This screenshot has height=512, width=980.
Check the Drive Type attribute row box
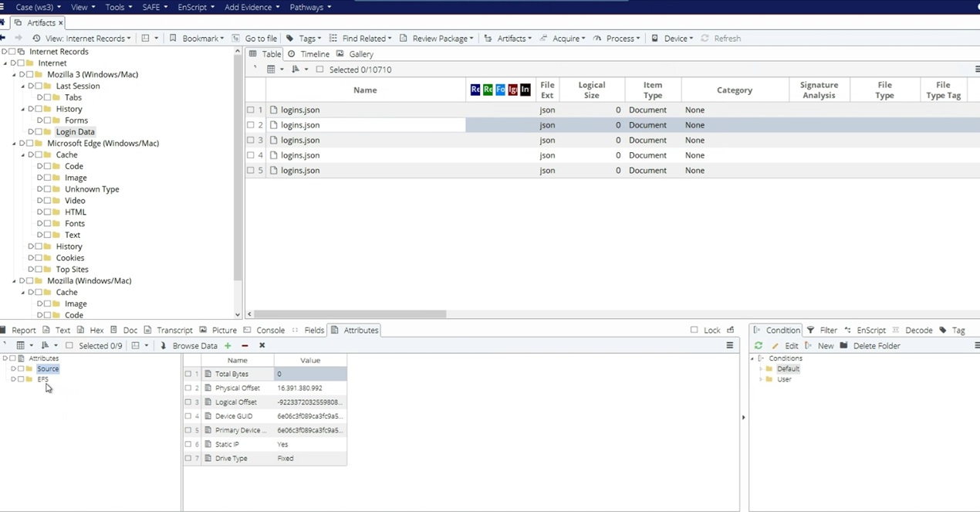pyautogui.click(x=188, y=459)
